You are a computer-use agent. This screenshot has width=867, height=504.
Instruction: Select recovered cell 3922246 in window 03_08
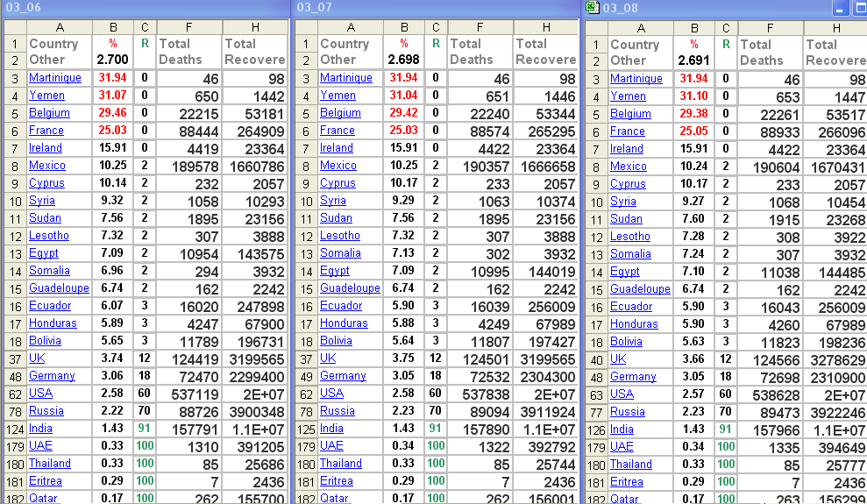coord(836,412)
